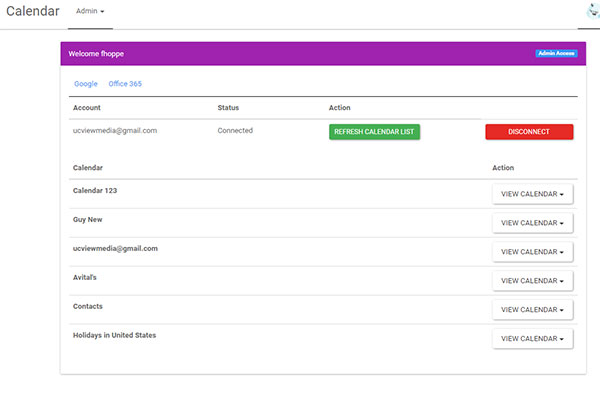Switch to the Office 365 tab
Viewport: 600px width, 395px height.
pyautogui.click(x=125, y=84)
